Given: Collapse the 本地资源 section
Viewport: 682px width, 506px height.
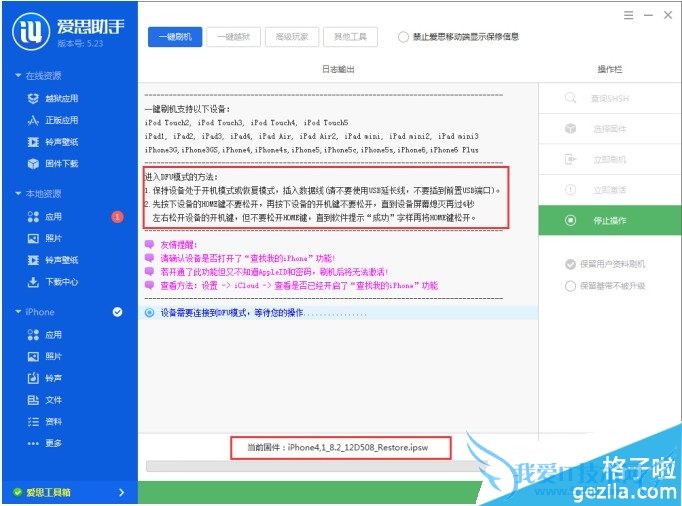Looking at the screenshot, I should (x=18, y=194).
